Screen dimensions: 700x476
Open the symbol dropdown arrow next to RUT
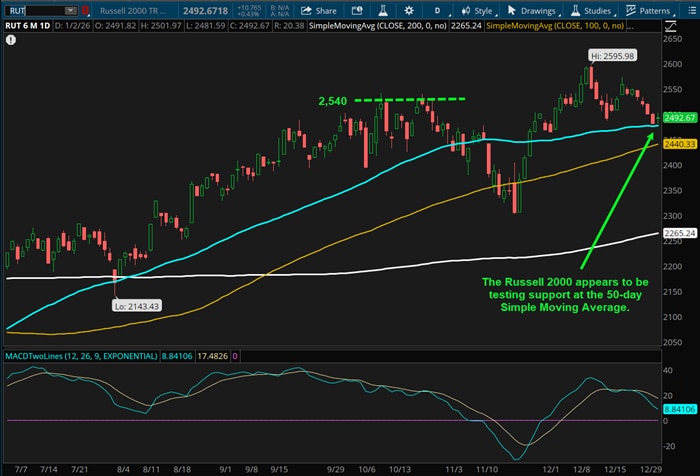coord(71,11)
